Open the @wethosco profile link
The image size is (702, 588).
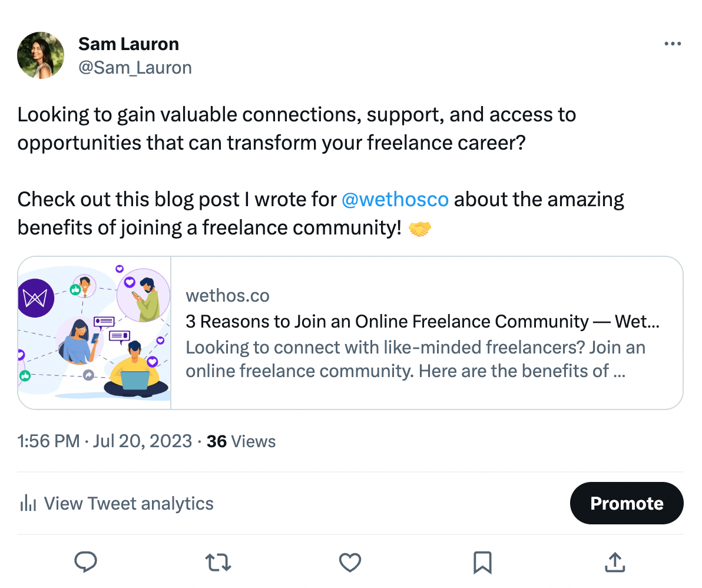395,199
